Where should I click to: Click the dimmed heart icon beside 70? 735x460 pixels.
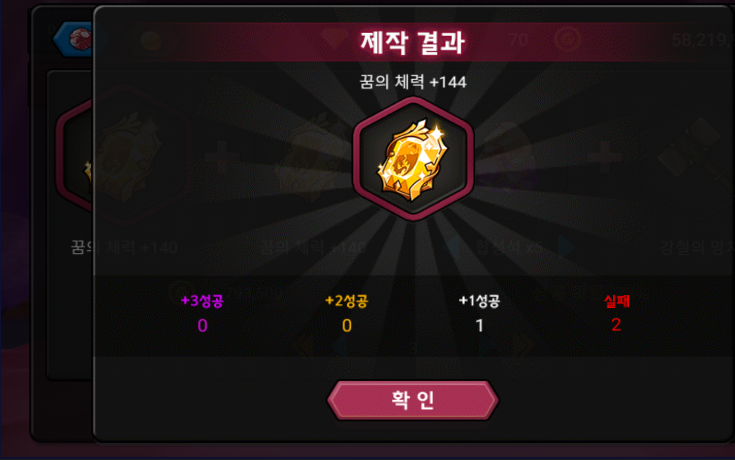point(334,39)
